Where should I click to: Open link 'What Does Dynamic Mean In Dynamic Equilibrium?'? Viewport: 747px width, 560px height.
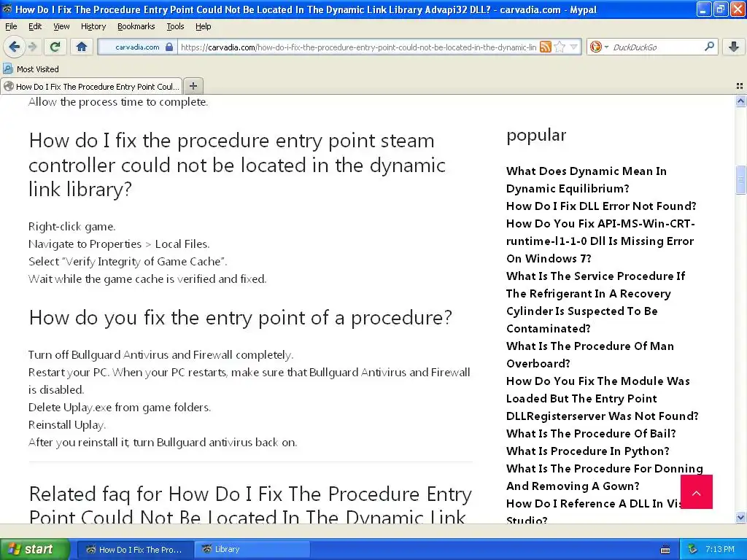click(586, 179)
